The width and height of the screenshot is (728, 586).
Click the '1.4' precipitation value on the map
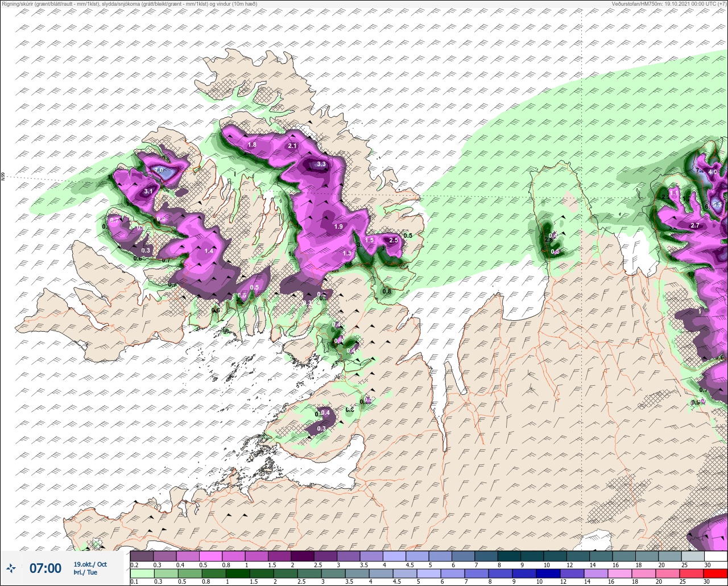pos(209,251)
